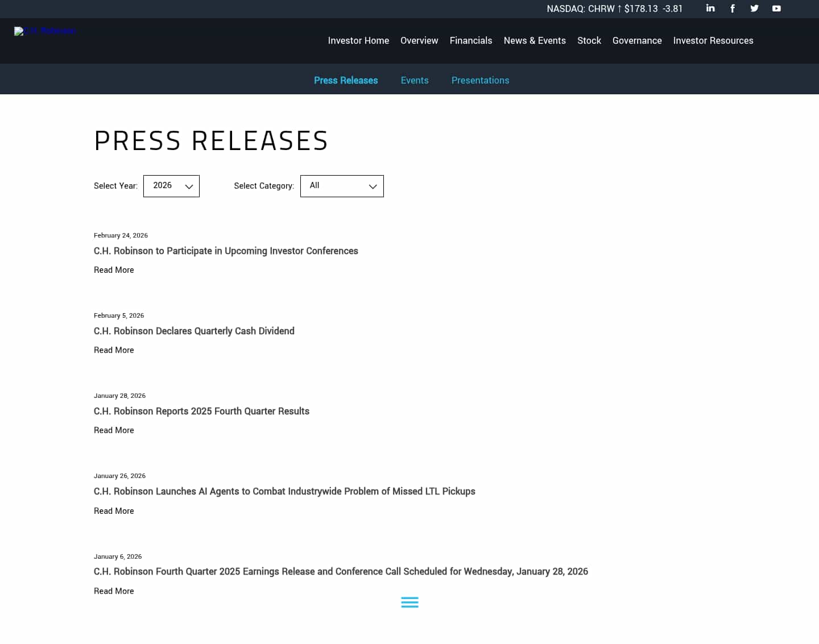Click the February 24 investor conferences headline
Screen dimensions: 819x644
[226, 251]
